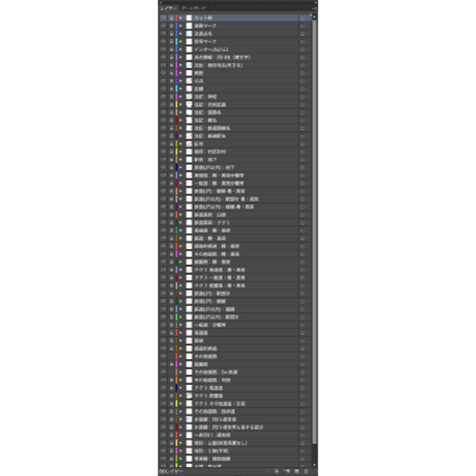Click the red color bar of カット枠
Viewport: 476px width, 476px height.
tap(176, 18)
